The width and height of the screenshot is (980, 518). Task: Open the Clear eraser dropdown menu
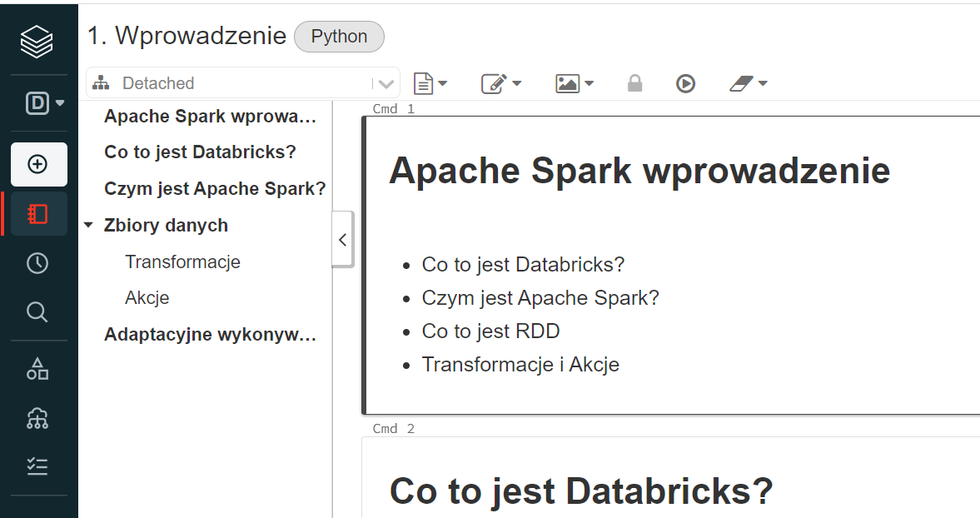748,83
